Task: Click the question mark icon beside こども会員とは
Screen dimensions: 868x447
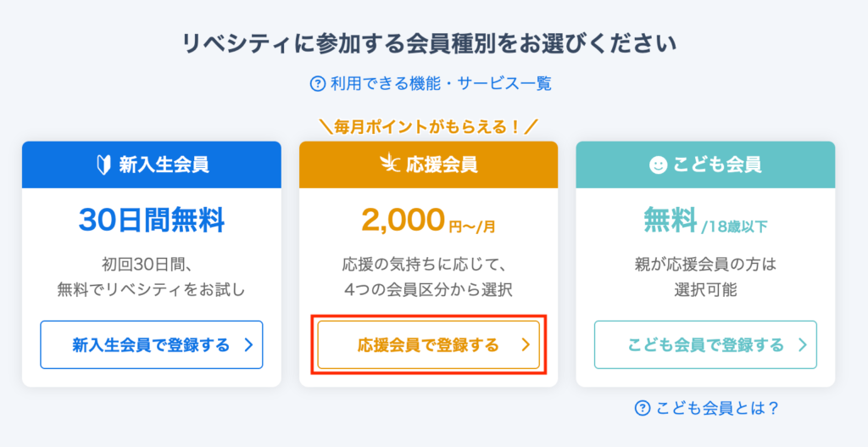Action: [642, 409]
